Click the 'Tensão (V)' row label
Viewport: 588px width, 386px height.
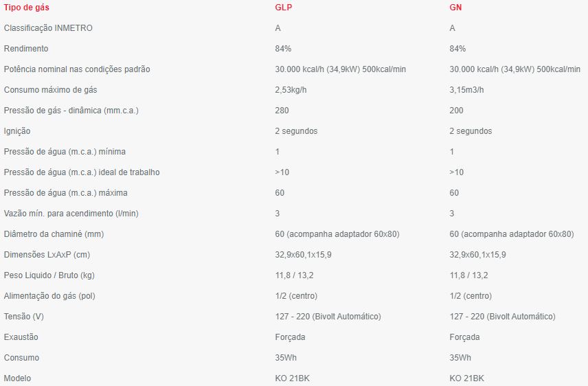click(x=25, y=317)
